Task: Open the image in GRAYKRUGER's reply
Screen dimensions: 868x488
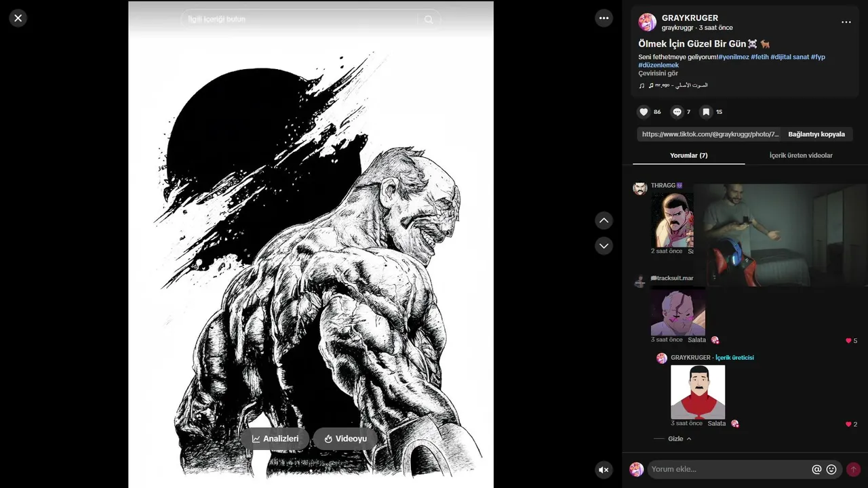Action: tap(698, 392)
